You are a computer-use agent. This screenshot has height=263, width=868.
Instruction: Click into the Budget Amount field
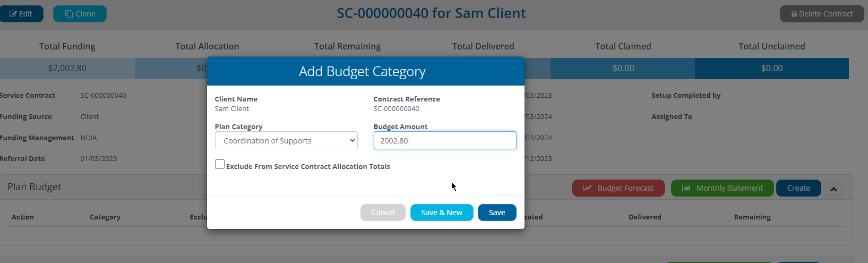pyautogui.click(x=444, y=141)
